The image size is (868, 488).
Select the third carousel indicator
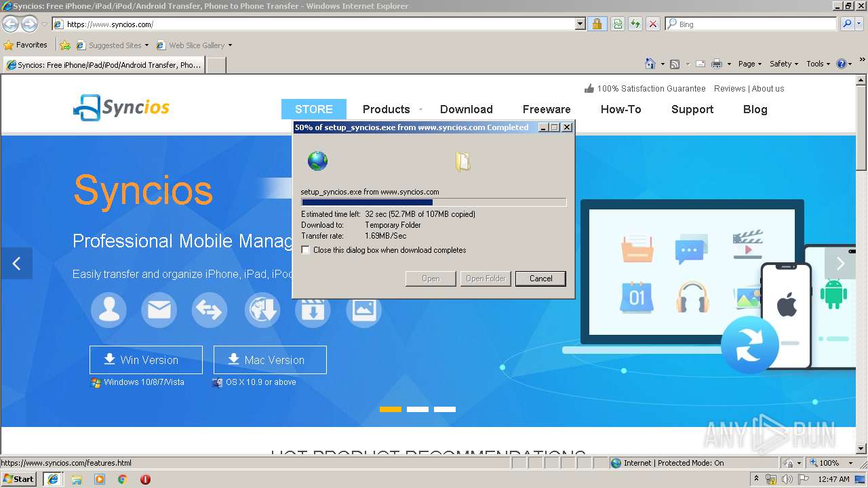tap(445, 409)
